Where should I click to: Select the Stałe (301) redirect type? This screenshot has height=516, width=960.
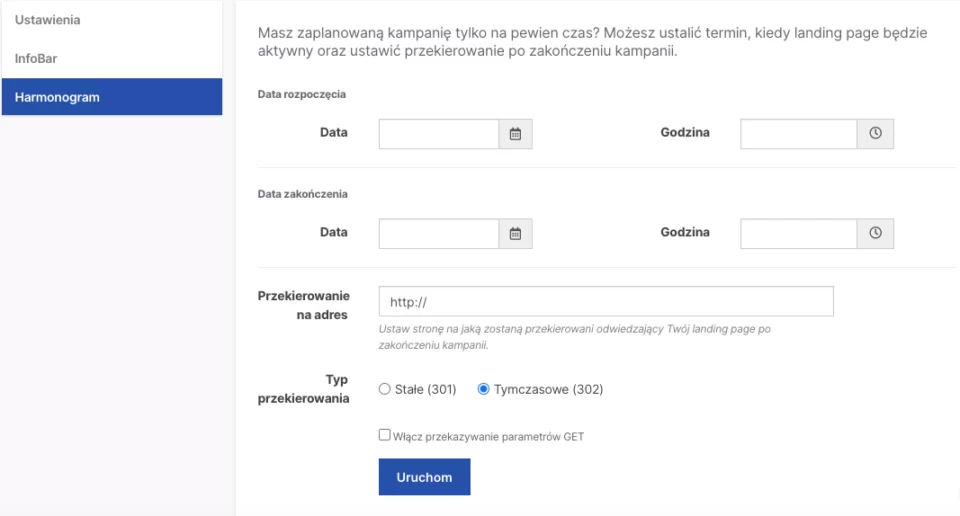click(385, 390)
